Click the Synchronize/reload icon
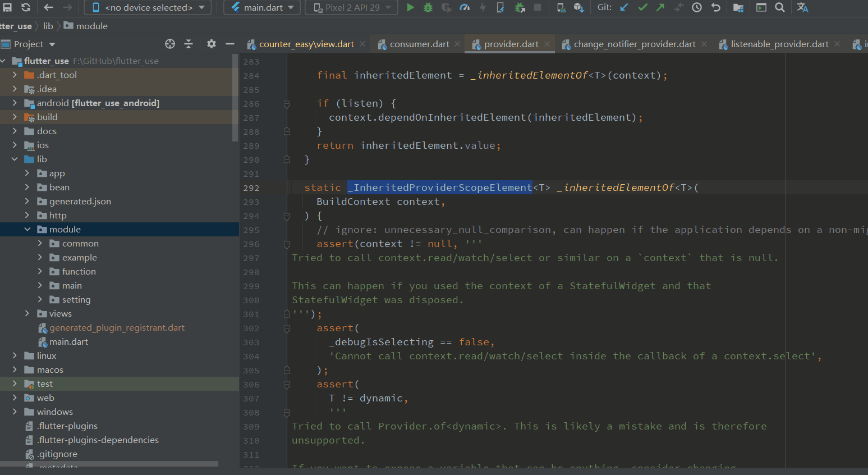The height and width of the screenshot is (475, 868). tap(26, 7)
